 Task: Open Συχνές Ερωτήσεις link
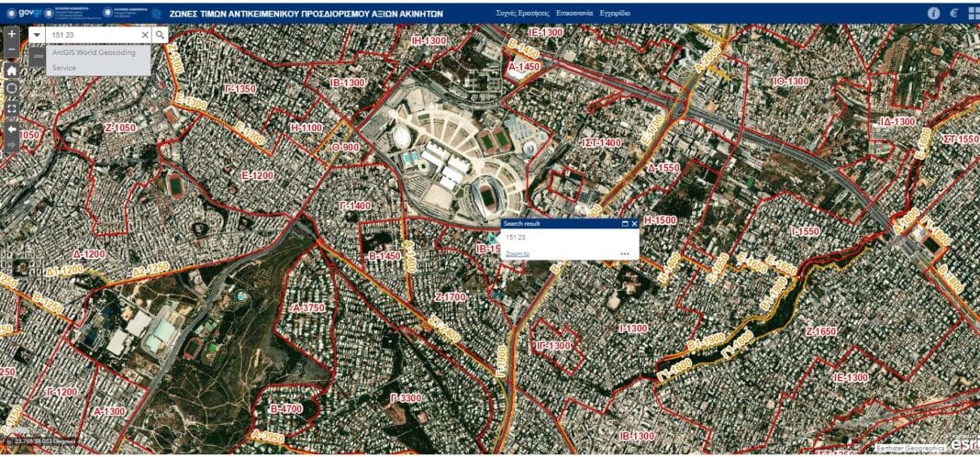coord(521,14)
